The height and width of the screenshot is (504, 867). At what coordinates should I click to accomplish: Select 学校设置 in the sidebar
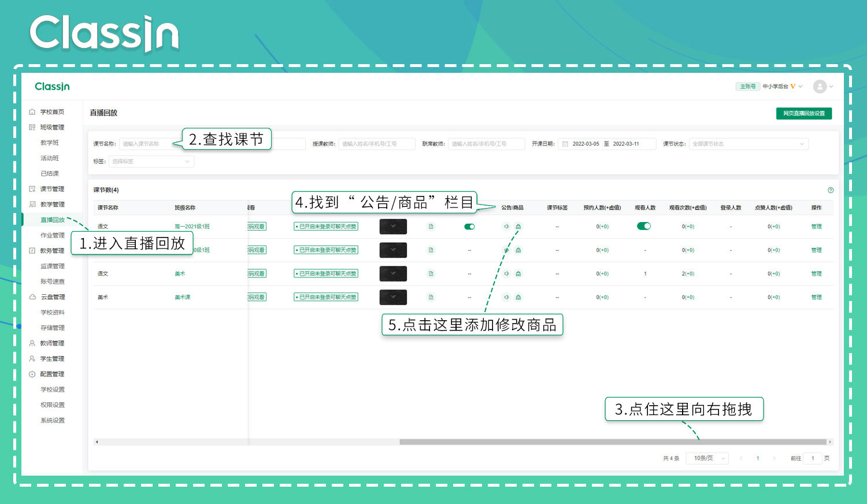53,390
